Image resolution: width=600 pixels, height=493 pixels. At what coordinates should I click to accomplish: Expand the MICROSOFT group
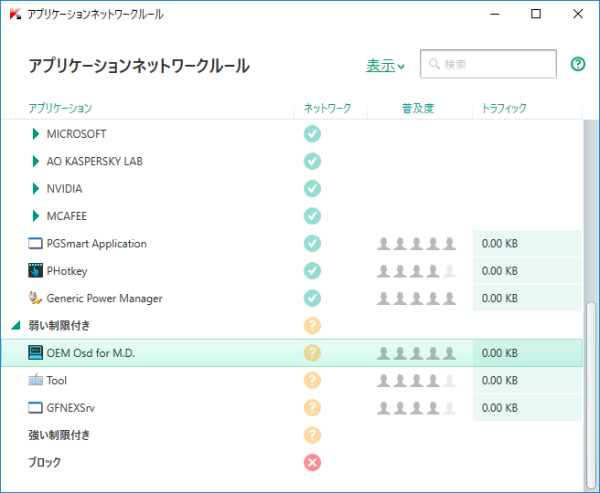click(x=36, y=134)
